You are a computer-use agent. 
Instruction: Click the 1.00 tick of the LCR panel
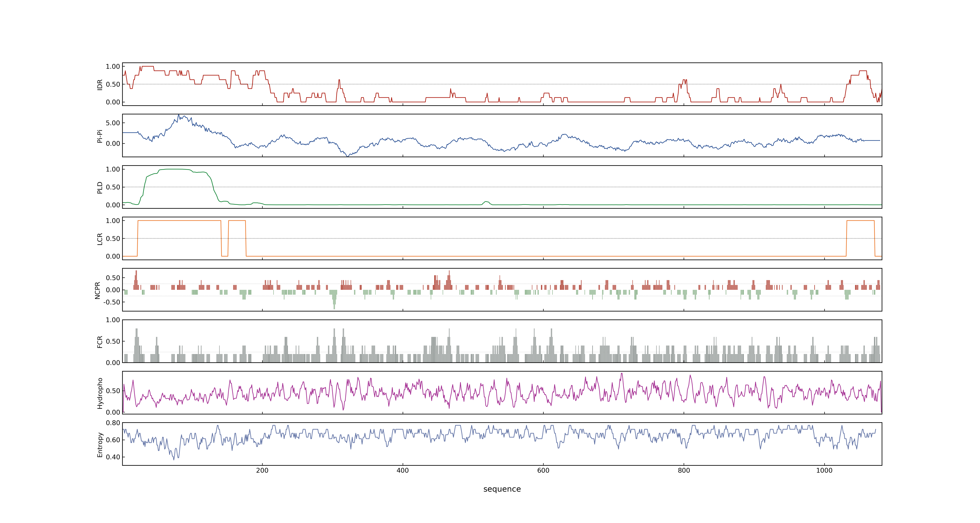tap(113, 221)
